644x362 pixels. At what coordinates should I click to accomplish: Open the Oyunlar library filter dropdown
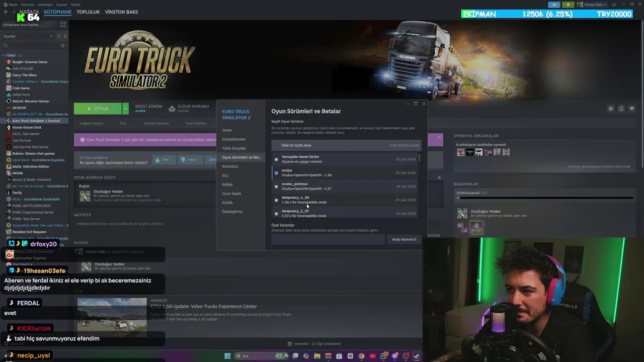pos(28,36)
